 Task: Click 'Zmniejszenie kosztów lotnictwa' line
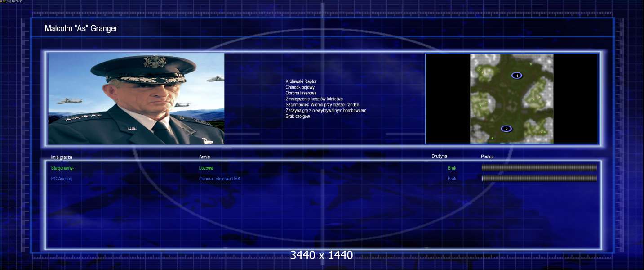pyautogui.click(x=314, y=99)
